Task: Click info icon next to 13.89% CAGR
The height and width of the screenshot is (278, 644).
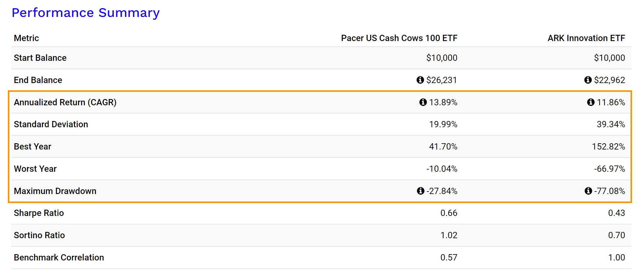Action: pyautogui.click(x=423, y=102)
